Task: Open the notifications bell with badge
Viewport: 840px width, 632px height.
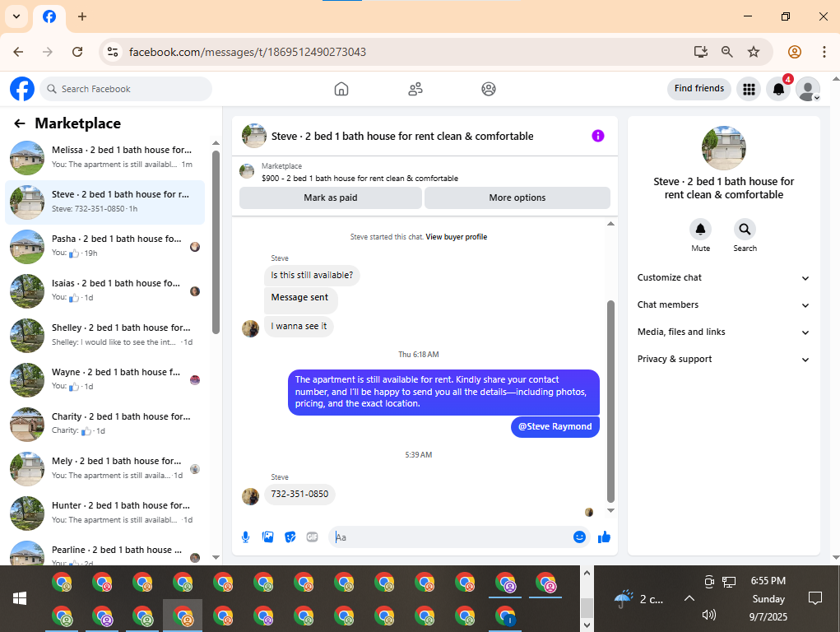Action: (x=779, y=89)
